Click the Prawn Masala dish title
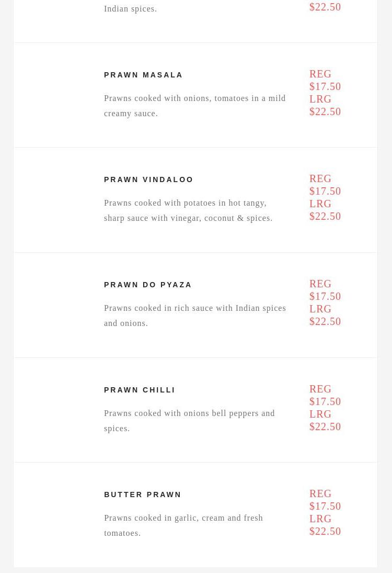Screen dimensions: 392x573 coord(143,75)
